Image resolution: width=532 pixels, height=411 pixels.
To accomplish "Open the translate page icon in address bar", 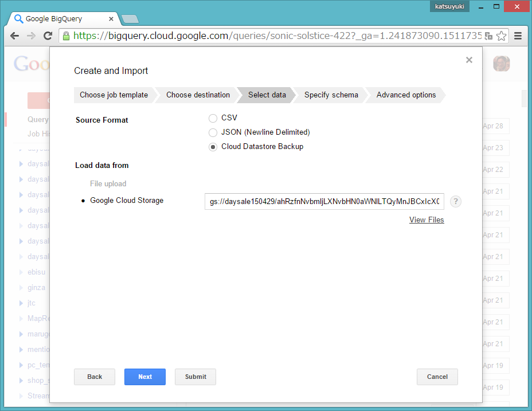I will pos(488,36).
